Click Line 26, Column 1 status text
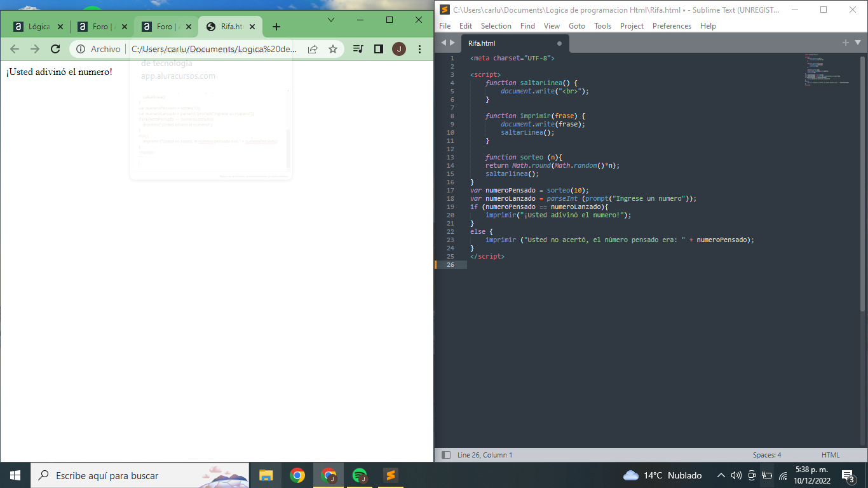The height and width of the screenshot is (488, 868). tap(485, 455)
